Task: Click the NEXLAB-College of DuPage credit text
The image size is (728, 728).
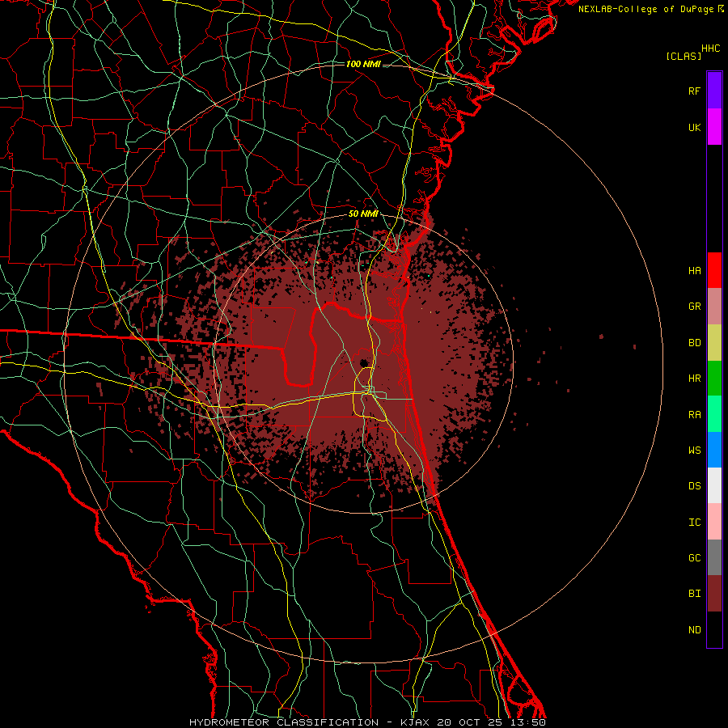Action: 645,9
